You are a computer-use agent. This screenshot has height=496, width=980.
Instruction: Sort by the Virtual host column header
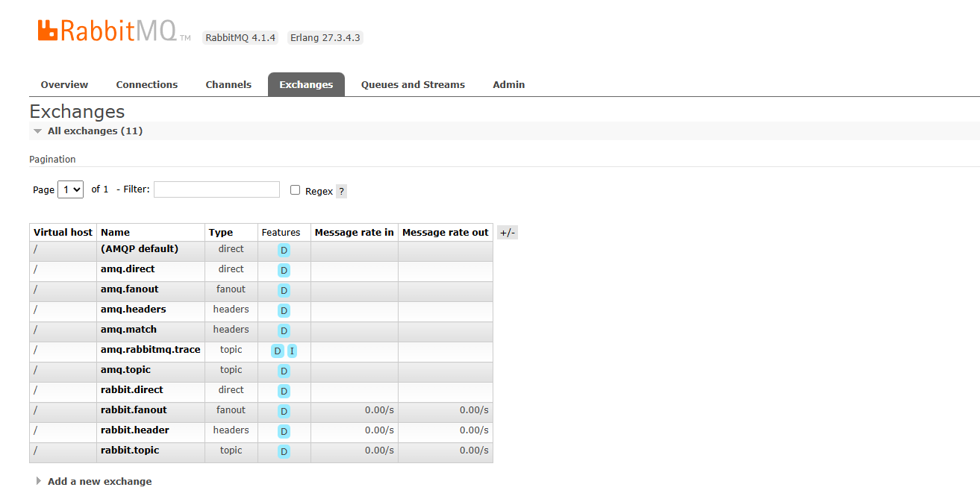point(63,232)
